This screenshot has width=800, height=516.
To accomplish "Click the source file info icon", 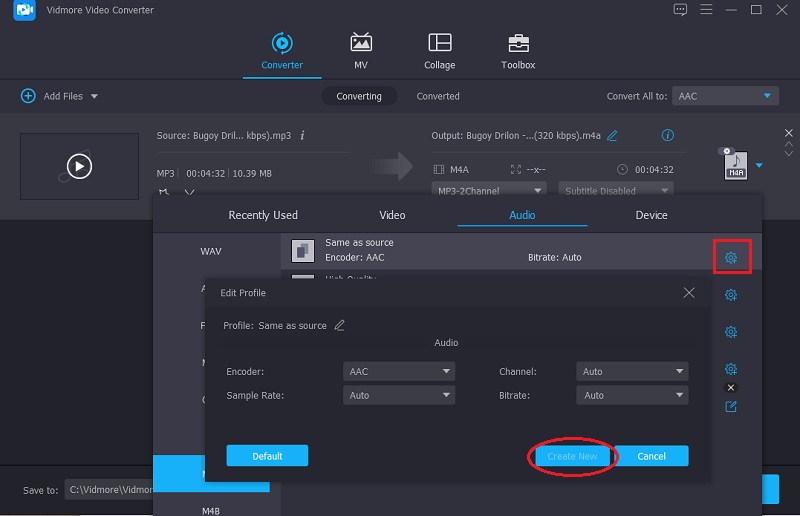I will pos(303,135).
